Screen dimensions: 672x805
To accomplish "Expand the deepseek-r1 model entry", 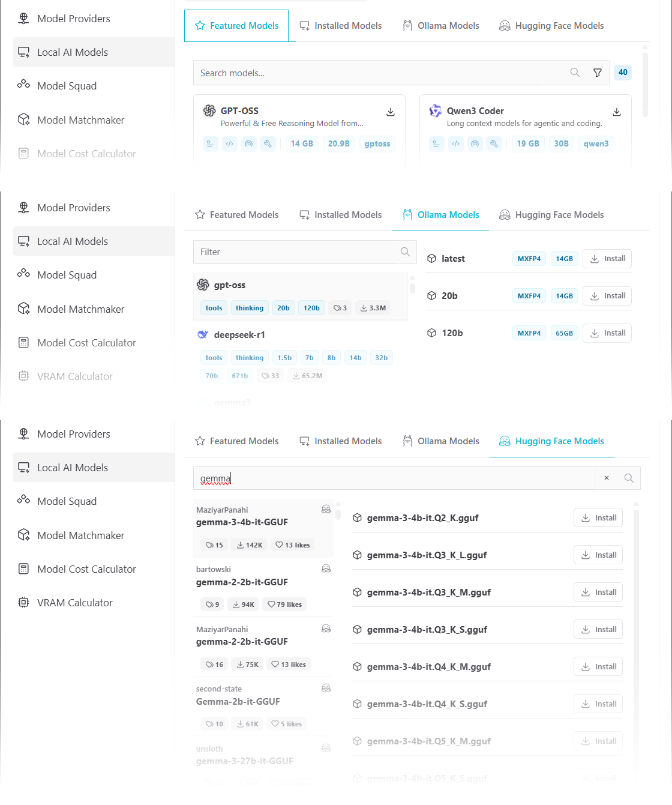I will pyautogui.click(x=239, y=335).
